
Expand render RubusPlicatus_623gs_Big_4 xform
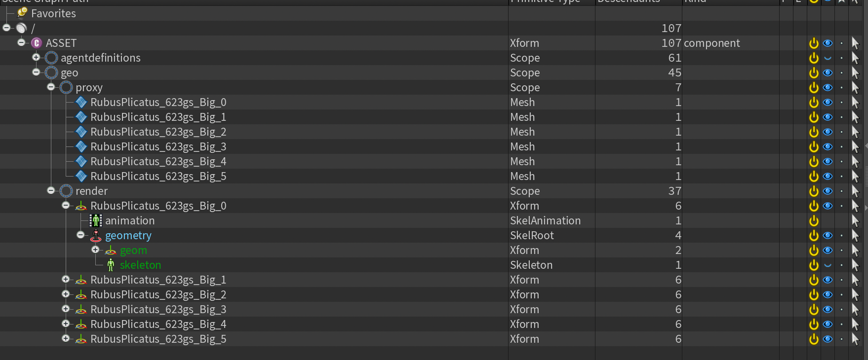[66, 324]
